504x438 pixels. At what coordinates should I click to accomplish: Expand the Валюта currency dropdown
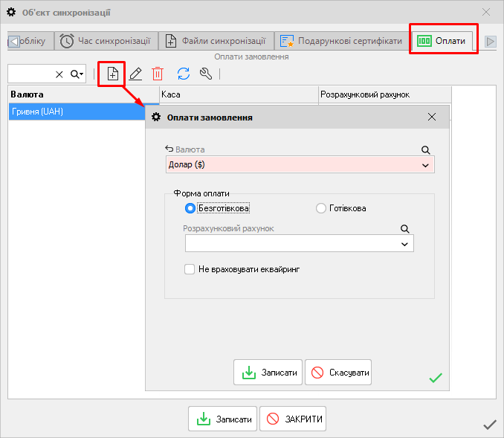coord(426,165)
